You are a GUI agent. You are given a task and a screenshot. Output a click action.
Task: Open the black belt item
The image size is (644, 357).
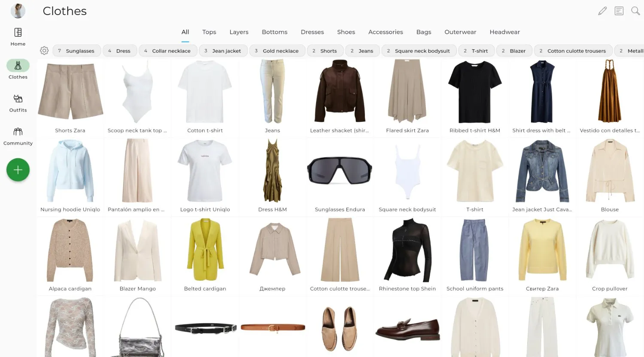click(205, 329)
